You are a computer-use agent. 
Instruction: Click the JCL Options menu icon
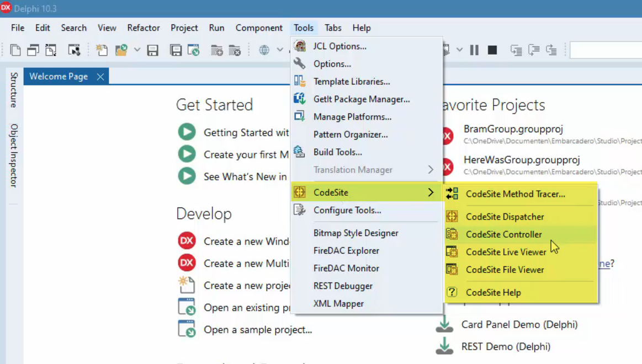300,46
